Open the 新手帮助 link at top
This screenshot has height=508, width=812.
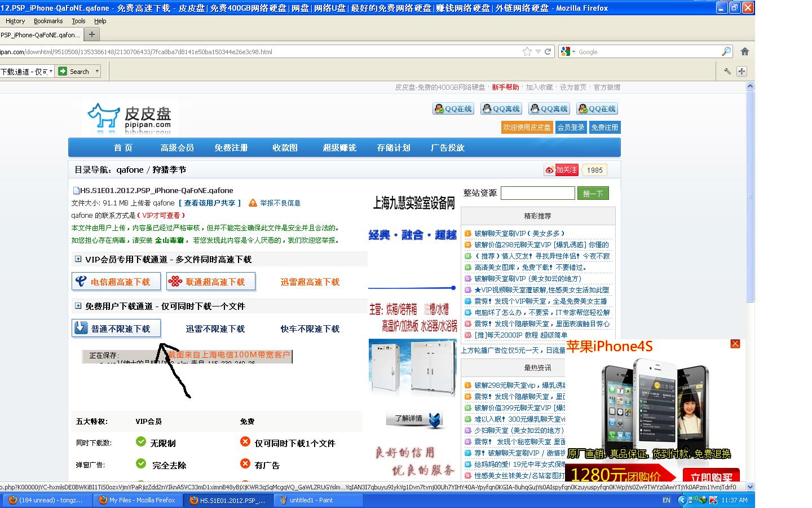(505, 87)
